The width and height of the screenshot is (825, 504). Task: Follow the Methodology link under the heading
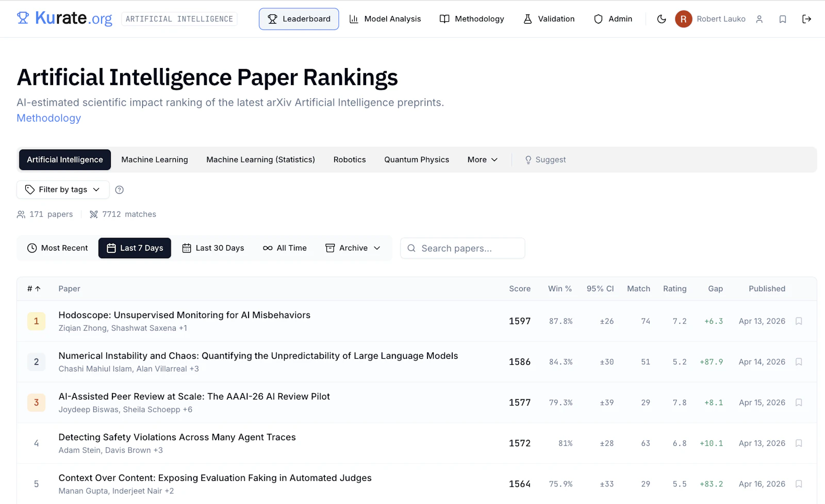click(49, 118)
